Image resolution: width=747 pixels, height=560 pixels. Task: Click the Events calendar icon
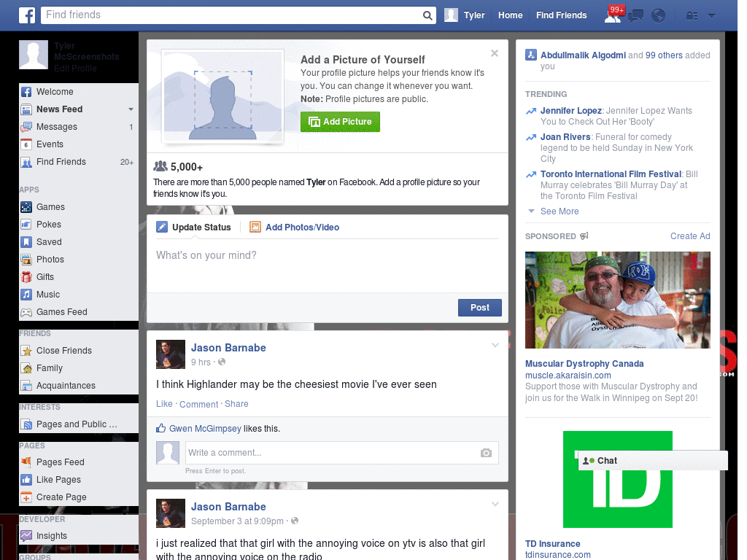click(26, 144)
